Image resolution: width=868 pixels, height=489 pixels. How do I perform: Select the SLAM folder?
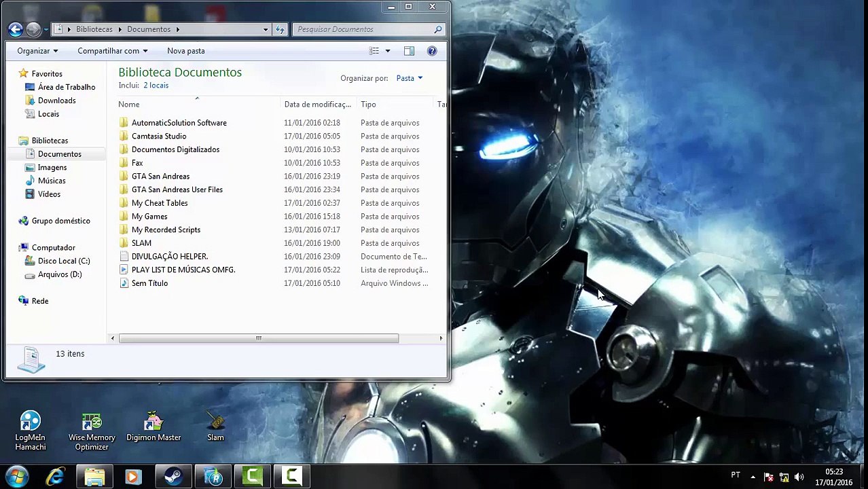click(x=141, y=243)
